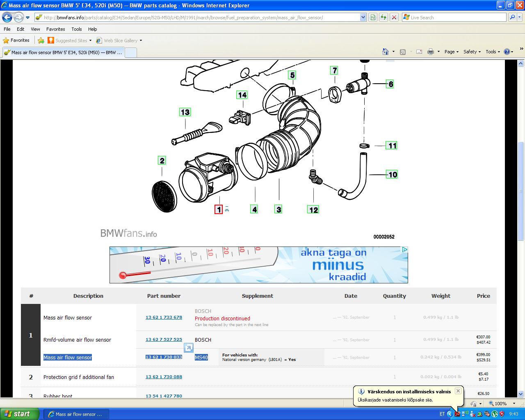
Task: Click diagram callout number 4
Action: point(254,210)
